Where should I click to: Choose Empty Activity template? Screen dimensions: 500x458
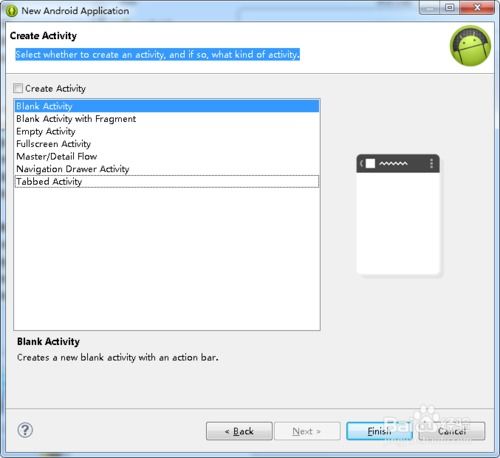pyautogui.click(x=167, y=132)
